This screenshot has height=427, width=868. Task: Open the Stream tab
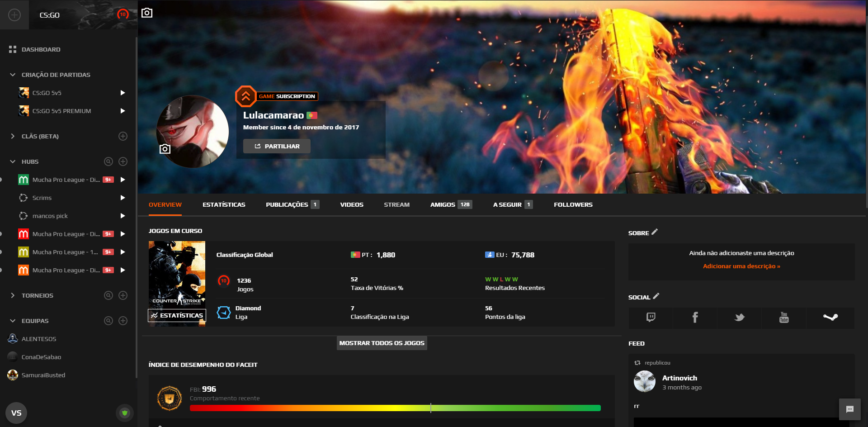396,204
